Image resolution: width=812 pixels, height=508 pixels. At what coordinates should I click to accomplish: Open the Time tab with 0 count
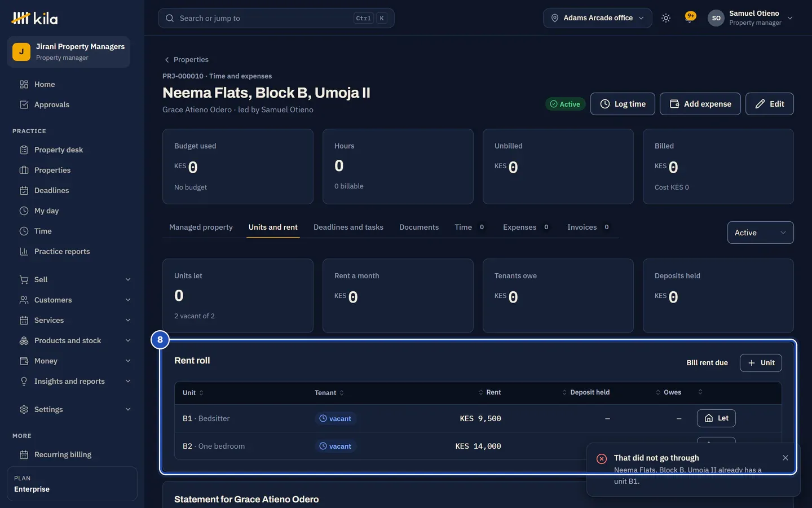tap(470, 227)
